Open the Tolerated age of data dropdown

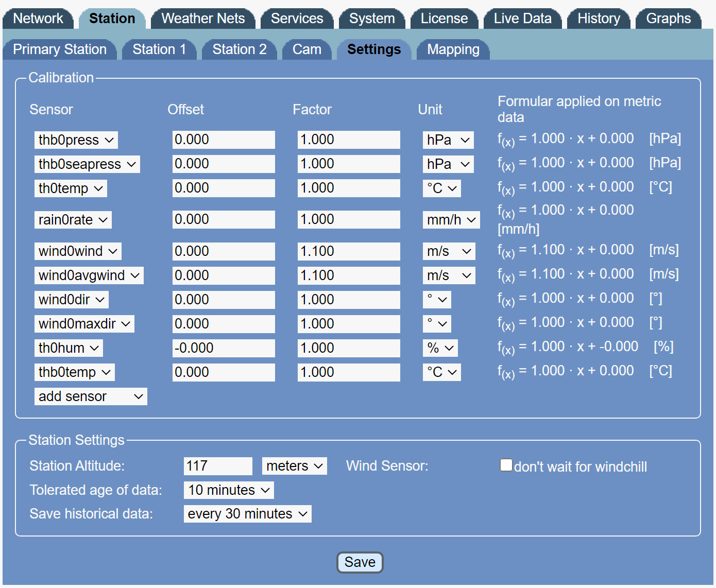pos(229,490)
